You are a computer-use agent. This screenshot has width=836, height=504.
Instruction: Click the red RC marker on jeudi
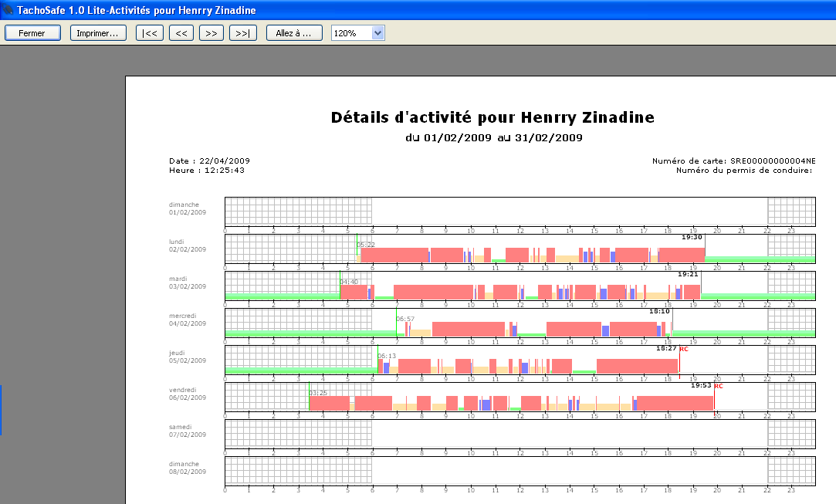(683, 349)
